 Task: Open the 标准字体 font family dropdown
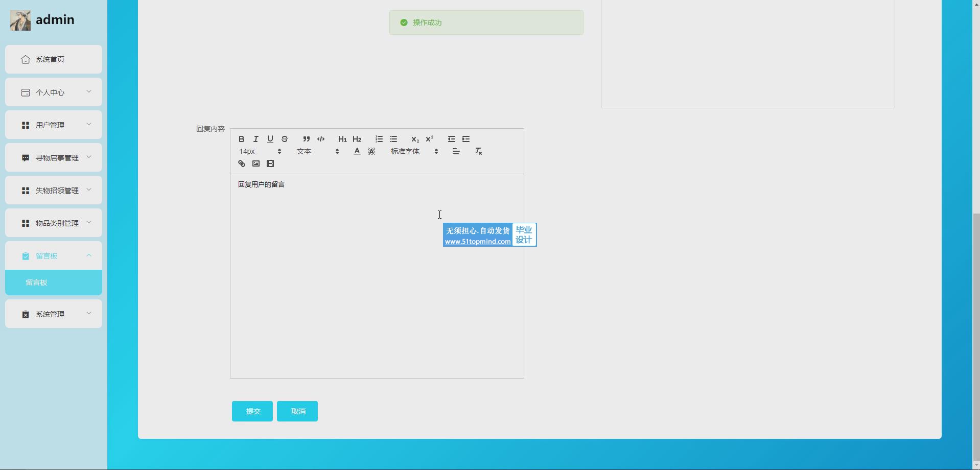pos(414,151)
